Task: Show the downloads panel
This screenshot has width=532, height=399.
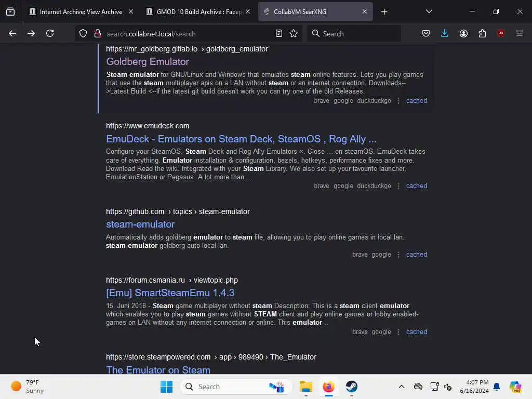Action: coord(445,34)
